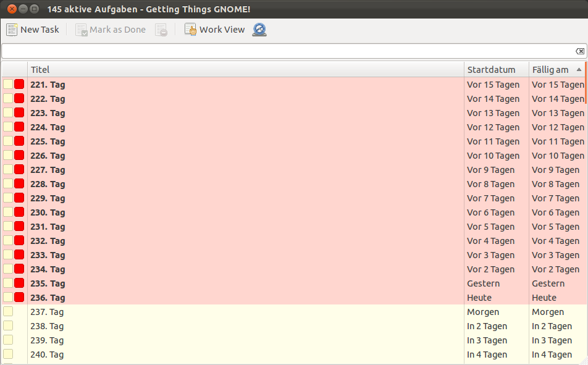This screenshot has height=365, width=588.
Task: Click the red tag square of 230. Tag
Action: (19, 212)
